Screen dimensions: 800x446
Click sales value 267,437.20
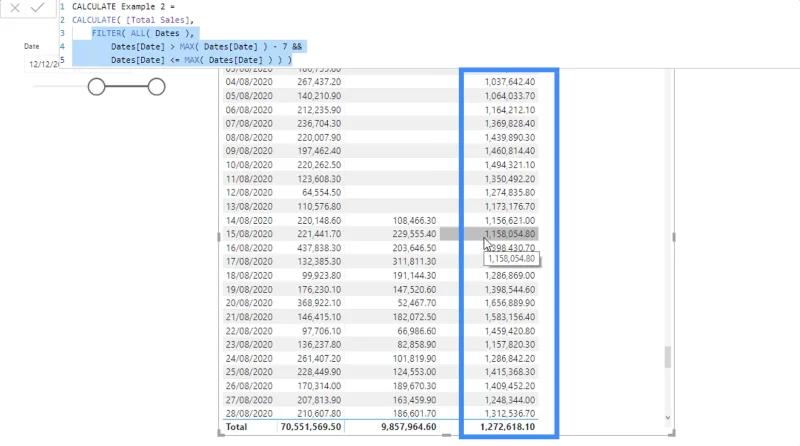319,82
